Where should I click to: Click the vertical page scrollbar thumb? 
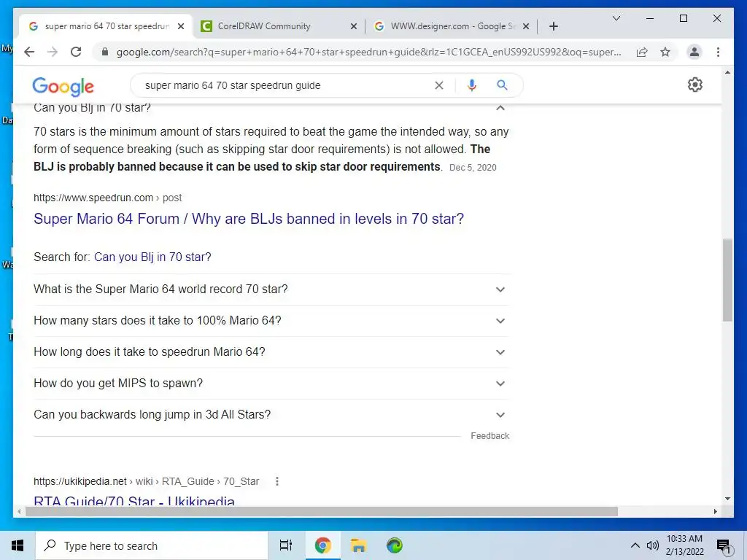click(727, 280)
